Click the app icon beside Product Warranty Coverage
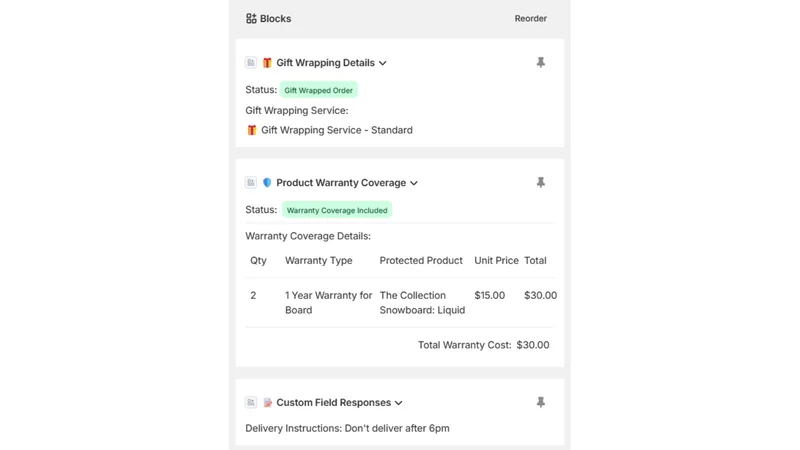Screen dimensions: 800x450 pos(251,183)
